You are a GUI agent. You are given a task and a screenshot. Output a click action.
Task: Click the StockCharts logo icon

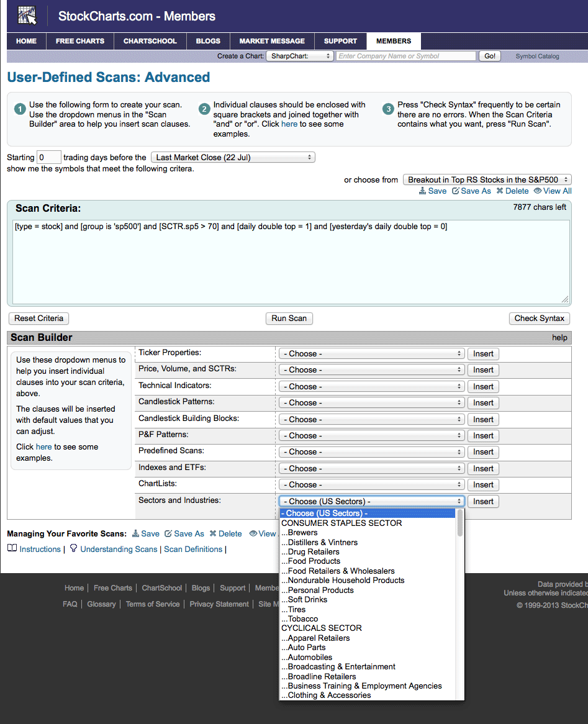[27, 16]
